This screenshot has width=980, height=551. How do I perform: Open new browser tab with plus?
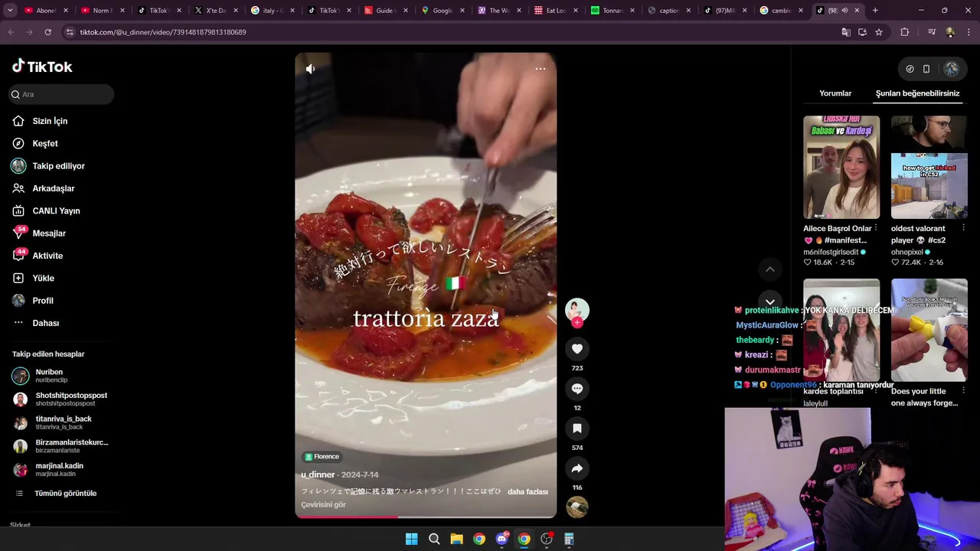875,11
